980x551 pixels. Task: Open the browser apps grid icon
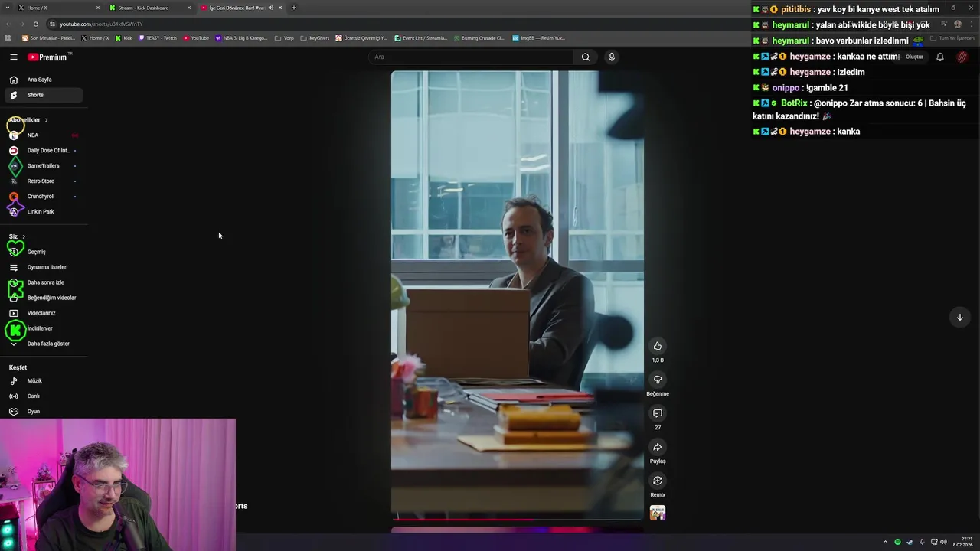pyautogui.click(x=8, y=37)
